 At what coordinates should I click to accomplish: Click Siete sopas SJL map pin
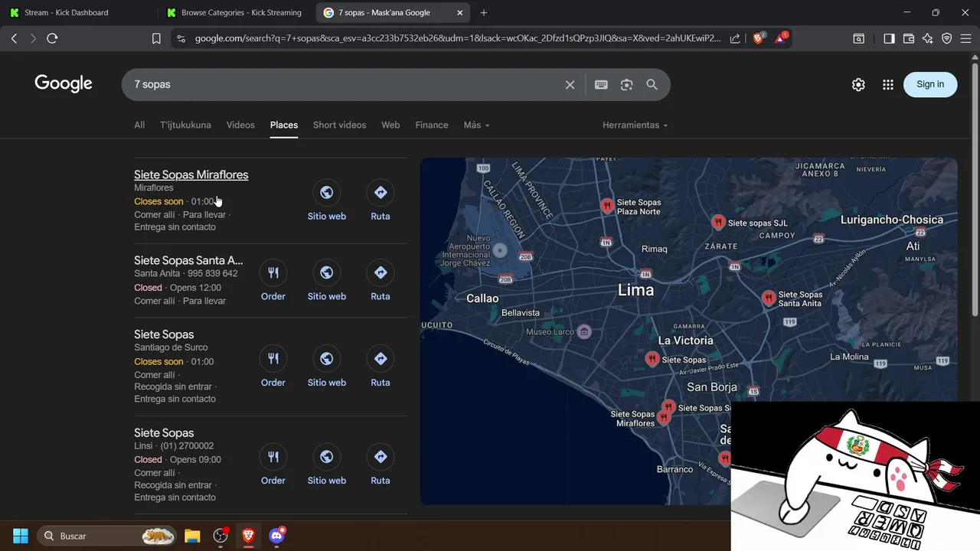pyautogui.click(x=718, y=223)
